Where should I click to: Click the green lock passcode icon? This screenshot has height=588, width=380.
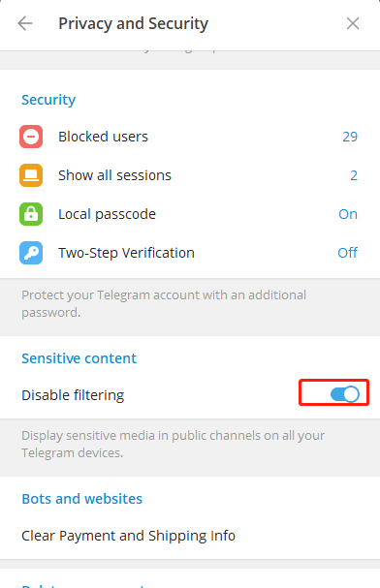pos(31,214)
